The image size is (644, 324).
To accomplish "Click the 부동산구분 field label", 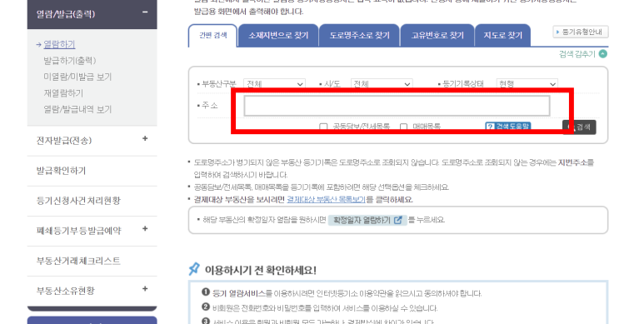I will (219, 84).
